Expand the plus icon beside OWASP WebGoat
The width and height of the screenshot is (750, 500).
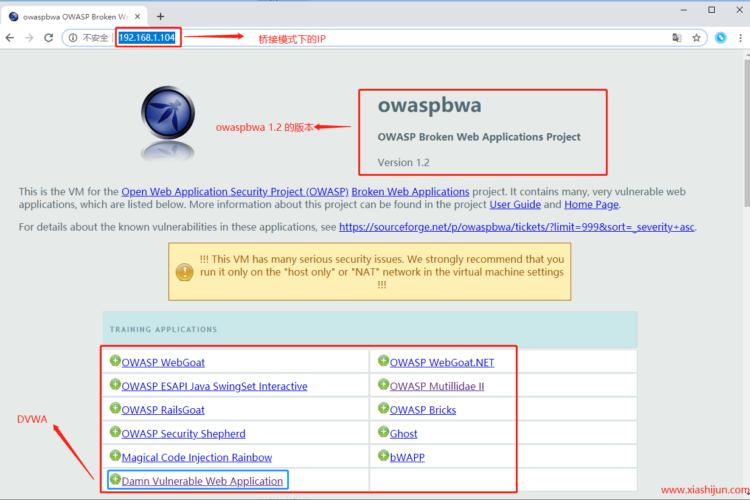[x=115, y=361]
